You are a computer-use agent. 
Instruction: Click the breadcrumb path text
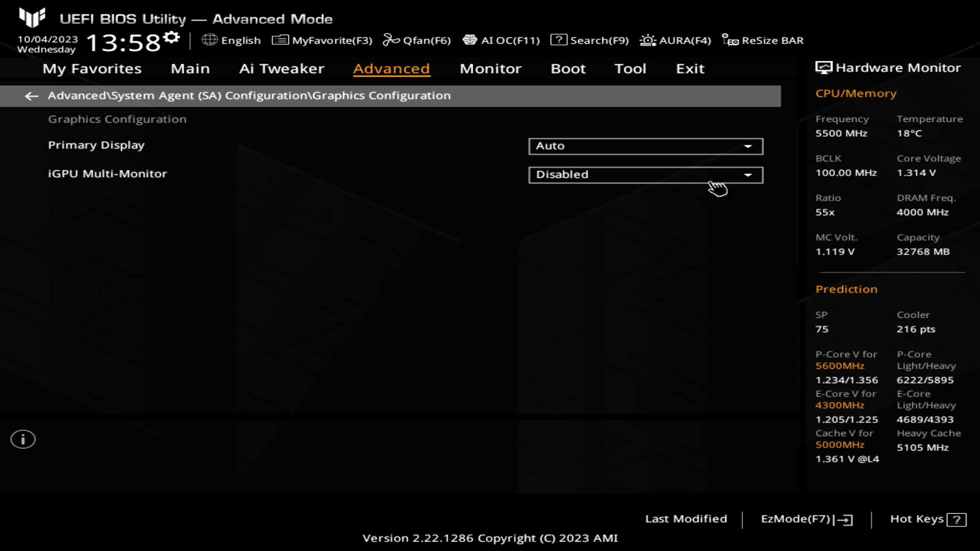point(249,96)
